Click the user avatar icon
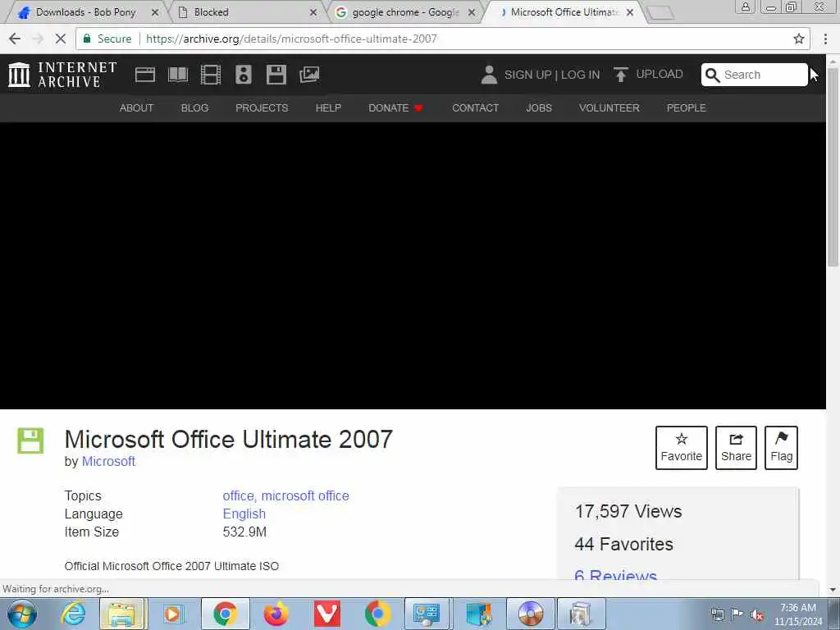840x630 pixels. 489,75
